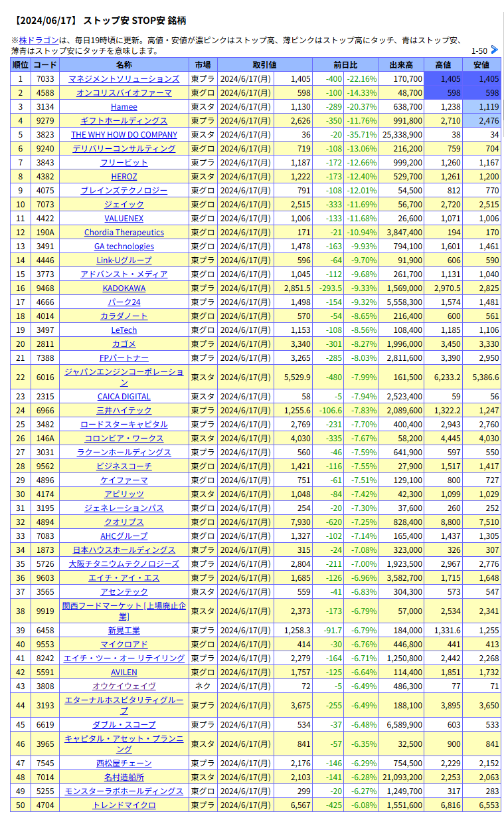Open the 三井ハイテック stock link
The width and height of the screenshot is (504, 816).
click(124, 410)
